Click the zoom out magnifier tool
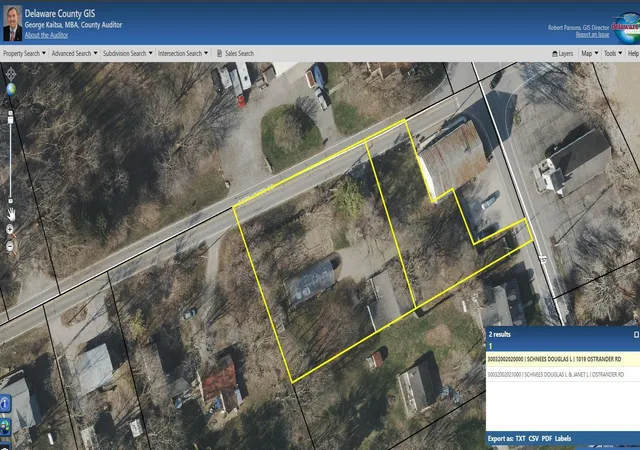 click(x=10, y=246)
